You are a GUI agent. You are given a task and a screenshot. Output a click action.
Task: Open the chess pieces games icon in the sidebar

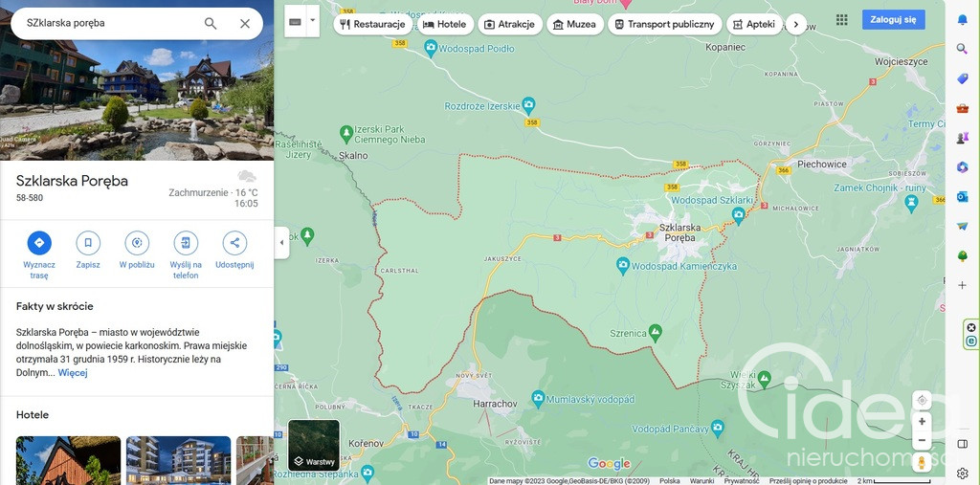point(963,138)
